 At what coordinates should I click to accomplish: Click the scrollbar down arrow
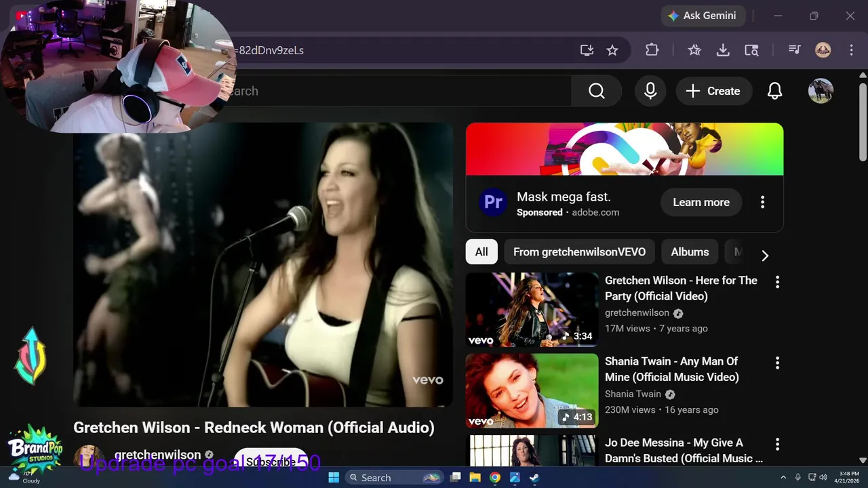click(x=863, y=461)
